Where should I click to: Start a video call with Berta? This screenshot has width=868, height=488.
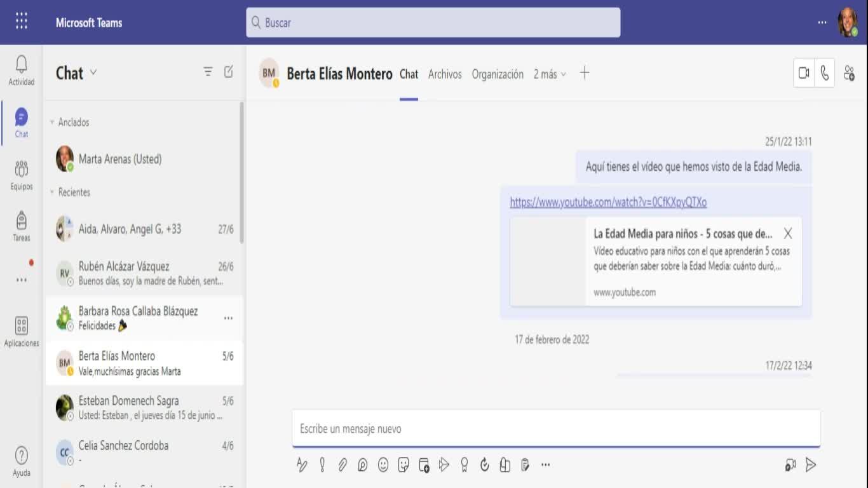[x=804, y=74]
